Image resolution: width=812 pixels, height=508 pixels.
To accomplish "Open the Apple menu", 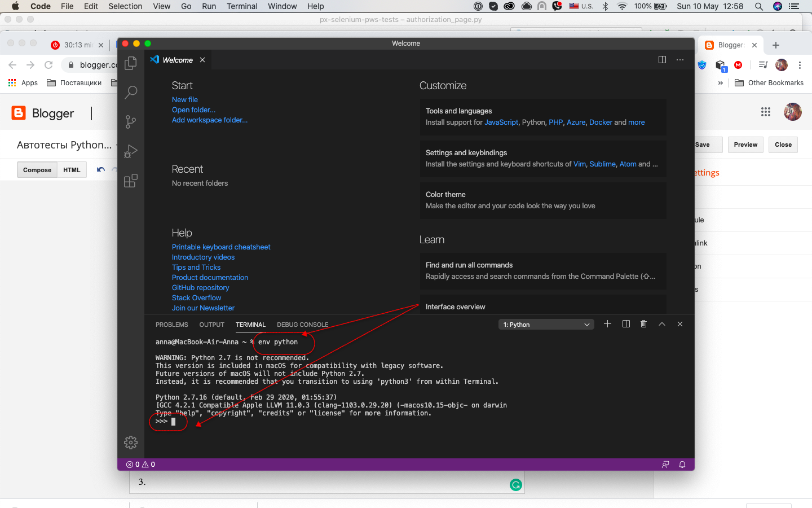I will [x=15, y=6].
